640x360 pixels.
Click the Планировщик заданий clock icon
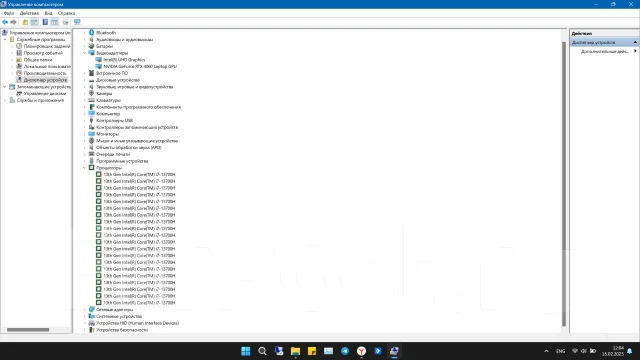(x=19, y=46)
